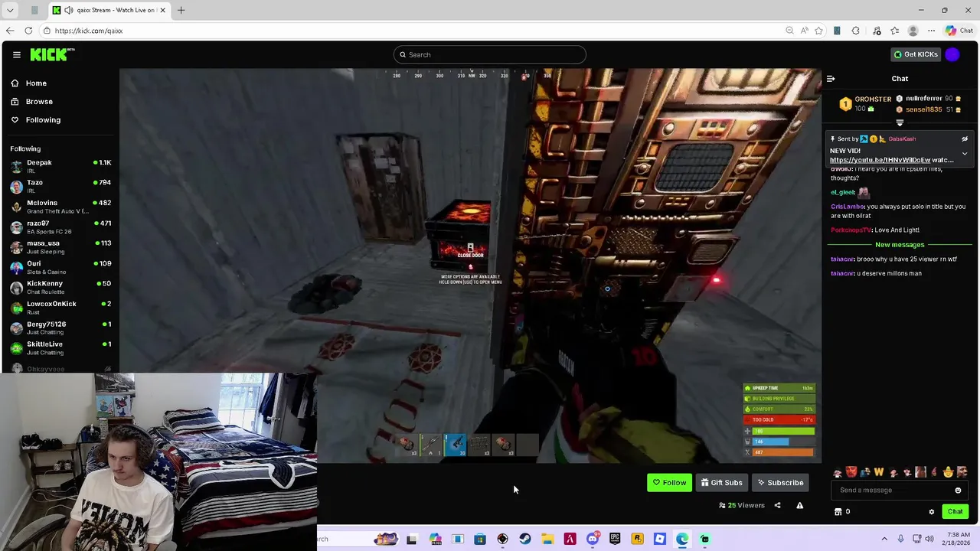This screenshot has height=551, width=980.
Task: Click nullreferrer leaderboard name
Action: 923,99
